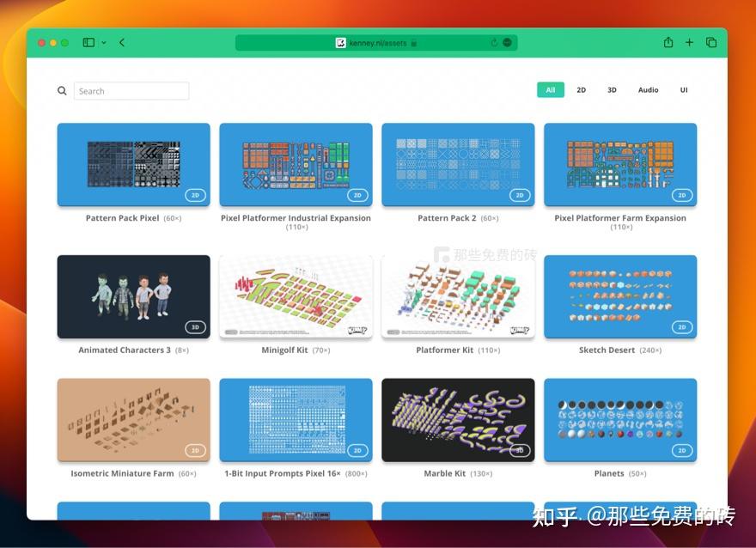This screenshot has height=548, width=756.
Task: Click 2D badge on Sketch Desert card
Action: [x=682, y=327]
